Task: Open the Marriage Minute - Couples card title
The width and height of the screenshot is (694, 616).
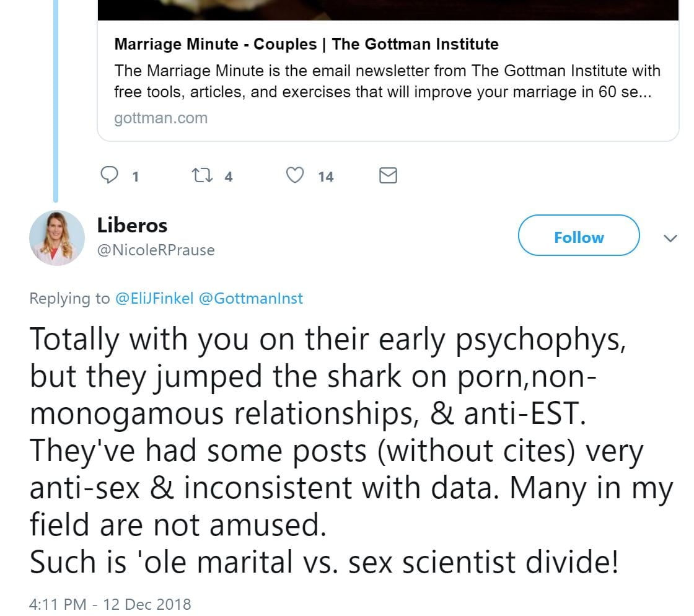Action: [306, 44]
